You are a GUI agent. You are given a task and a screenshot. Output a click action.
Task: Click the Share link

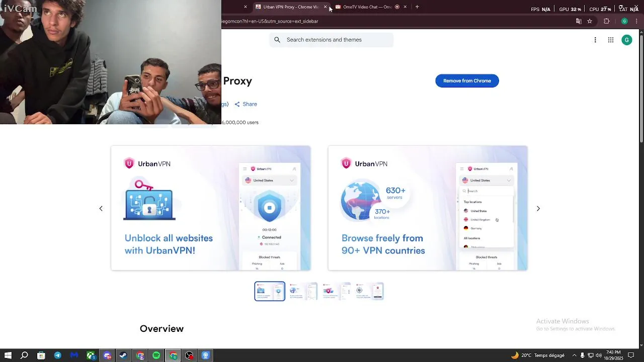(x=246, y=104)
